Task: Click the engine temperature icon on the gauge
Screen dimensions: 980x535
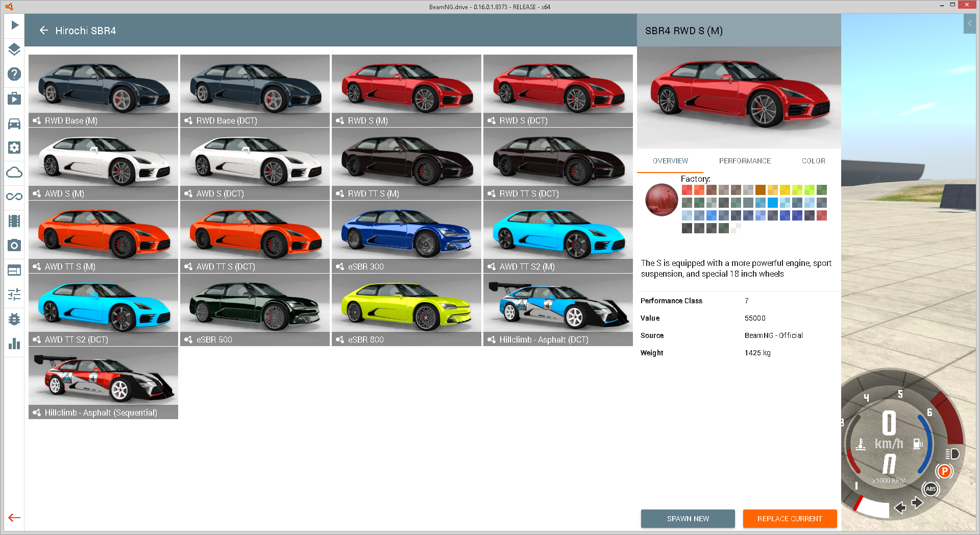Action: (861, 444)
